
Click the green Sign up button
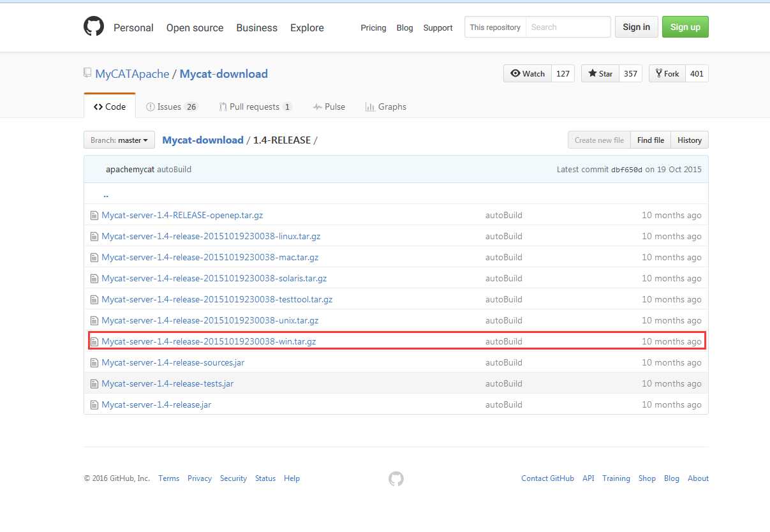point(685,27)
